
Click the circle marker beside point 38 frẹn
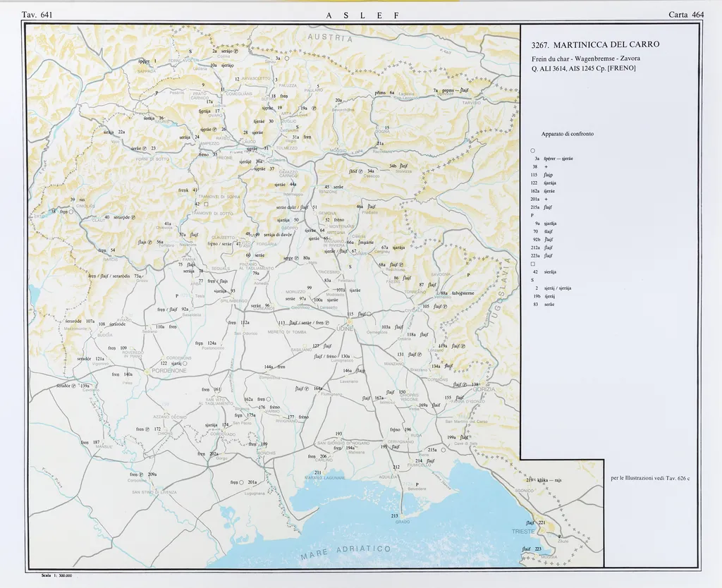point(71,212)
